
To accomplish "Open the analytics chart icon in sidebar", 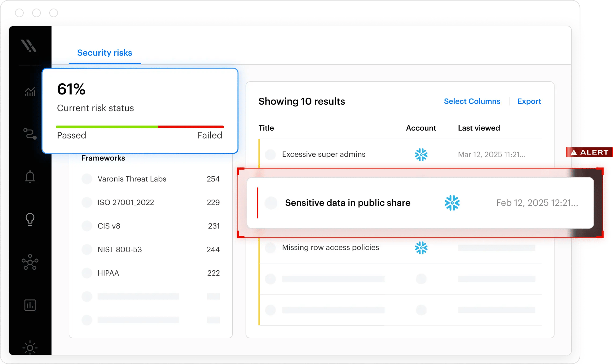I will tap(30, 92).
